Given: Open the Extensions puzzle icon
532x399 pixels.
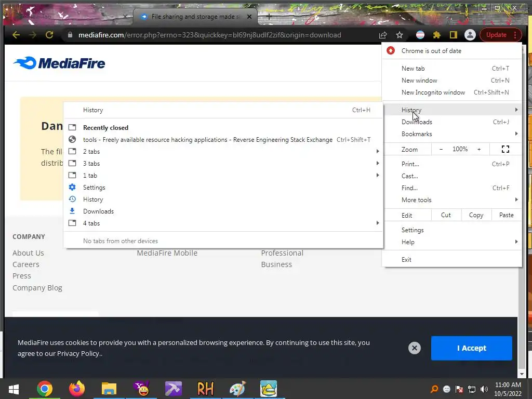Looking at the screenshot, I should (x=436, y=35).
